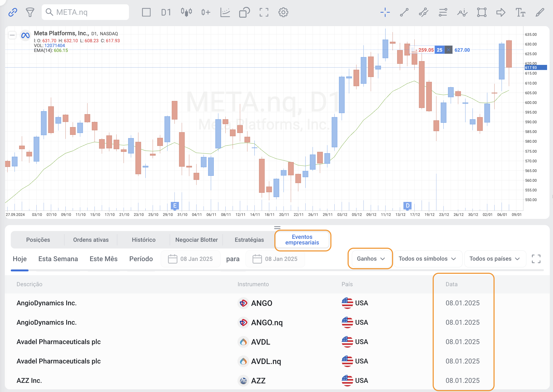The width and height of the screenshot is (553, 392).
Task: Toggle fullscreen chart mode icon
Action: [264, 12]
